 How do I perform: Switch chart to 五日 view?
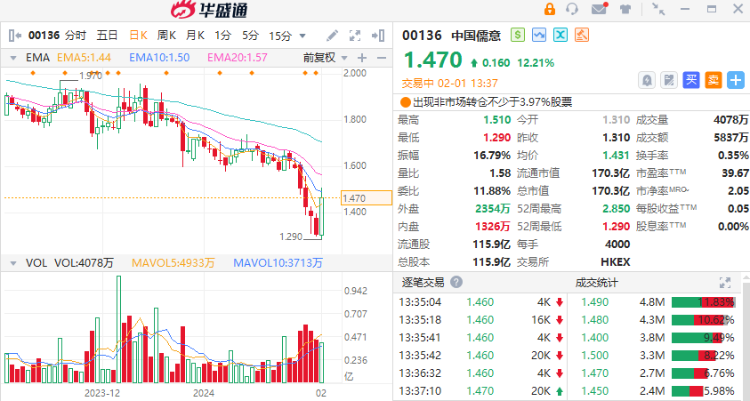(107, 35)
